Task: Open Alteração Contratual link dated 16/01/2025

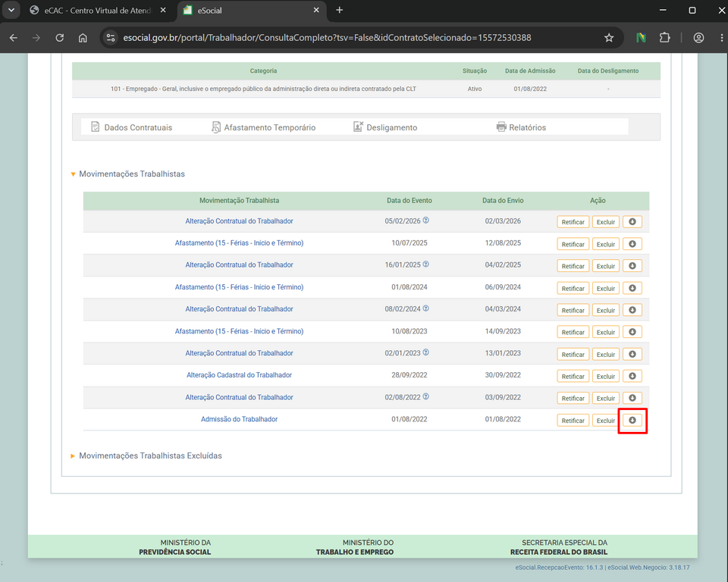Action: click(239, 264)
